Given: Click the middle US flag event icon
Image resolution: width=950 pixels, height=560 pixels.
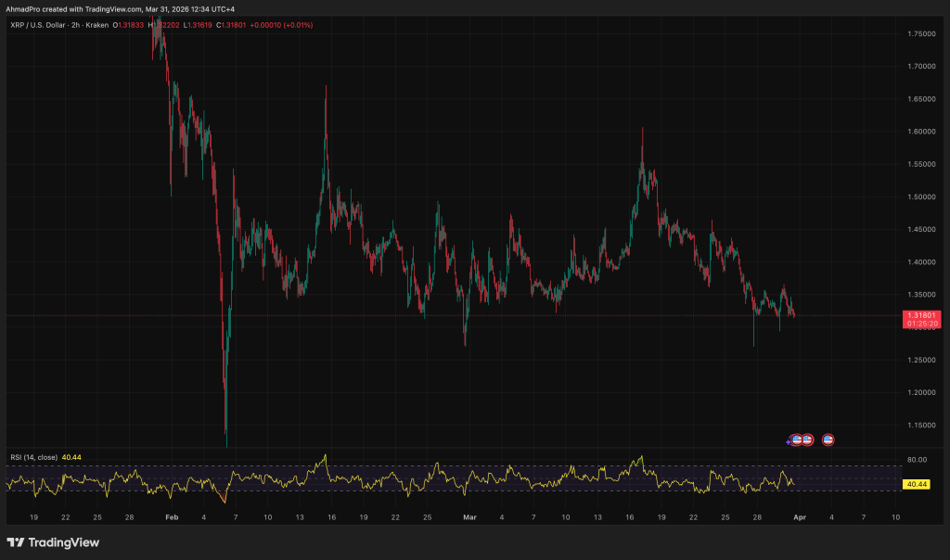Looking at the screenshot, I should 808,439.
